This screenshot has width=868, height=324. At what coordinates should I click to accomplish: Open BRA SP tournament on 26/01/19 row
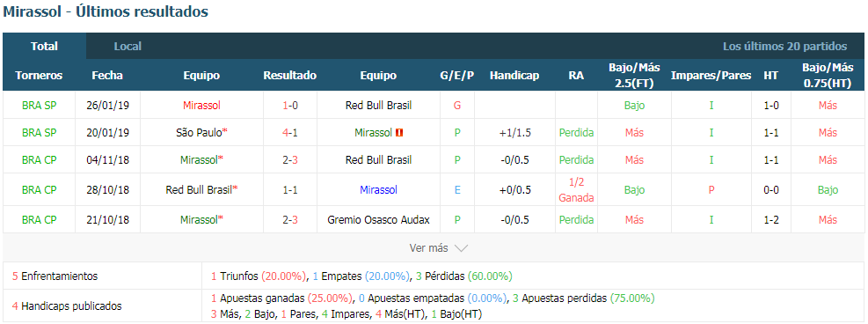(x=39, y=106)
